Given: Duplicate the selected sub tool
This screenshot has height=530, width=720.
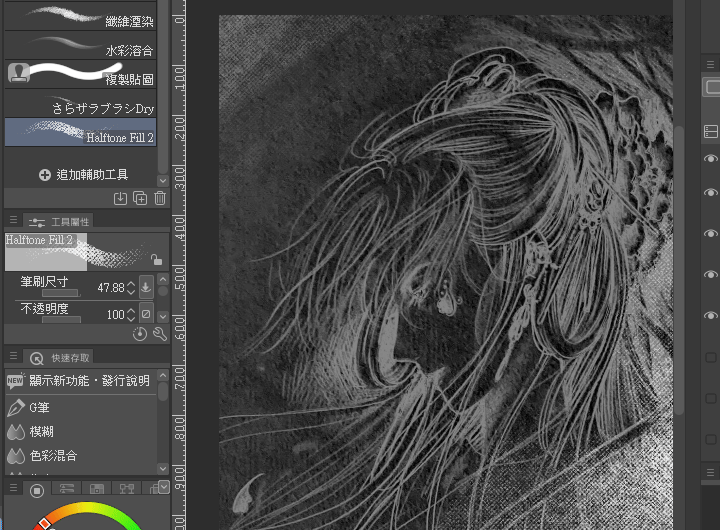Looking at the screenshot, I should point(140,198).
